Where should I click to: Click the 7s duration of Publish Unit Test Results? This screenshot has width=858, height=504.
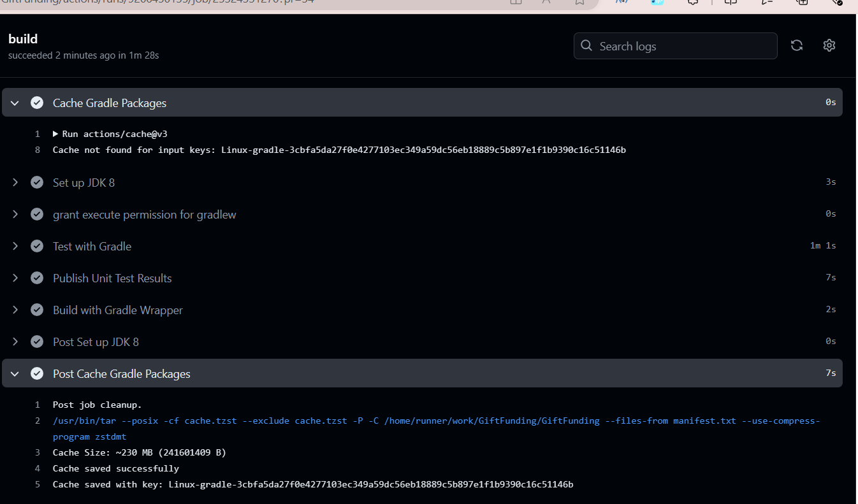[x=831, y=278]
